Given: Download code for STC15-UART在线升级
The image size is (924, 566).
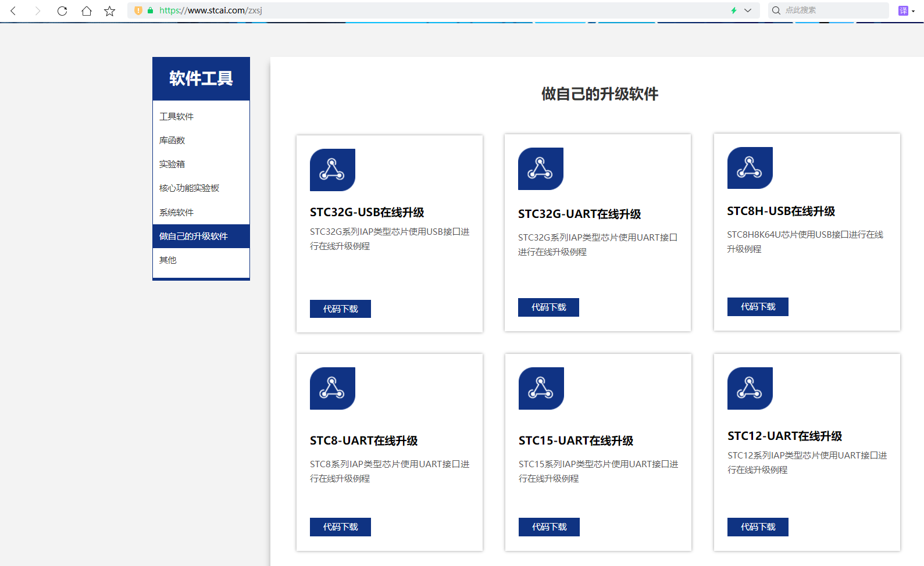Looking at the screenshot, I should [x=549, y=527].
